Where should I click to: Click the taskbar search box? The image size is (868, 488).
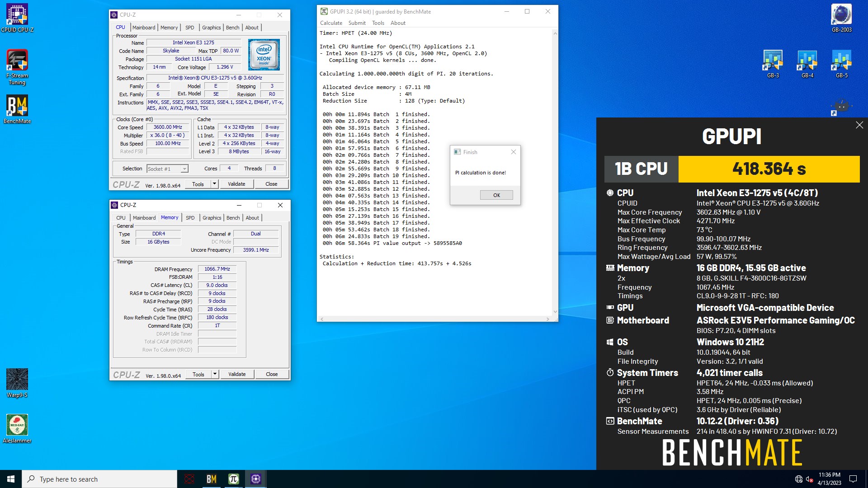click(99, 479)
